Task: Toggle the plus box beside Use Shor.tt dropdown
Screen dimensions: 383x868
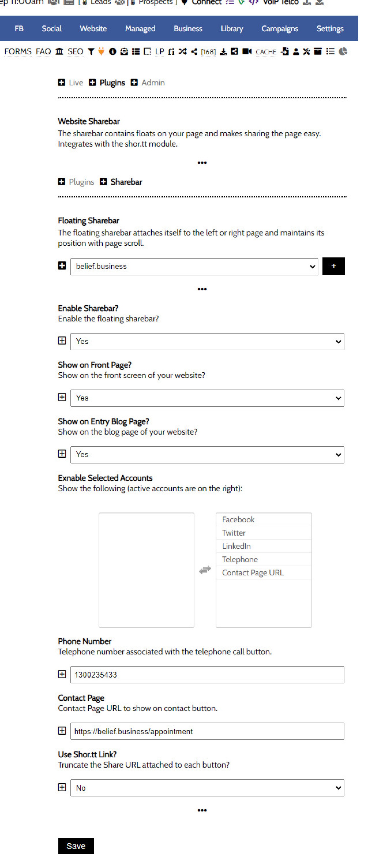Action: (62, 787)
